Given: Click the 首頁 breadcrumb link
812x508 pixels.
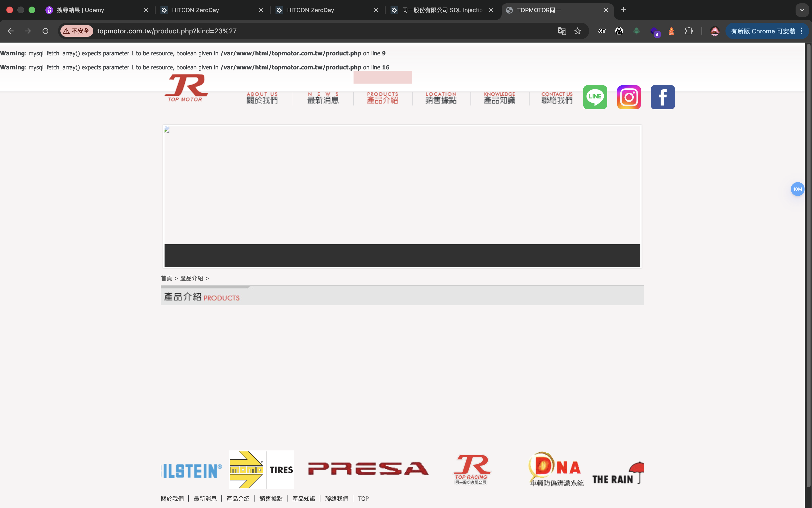Looking at the screenshot, I should pyautogui.click(x=167, y=278).
